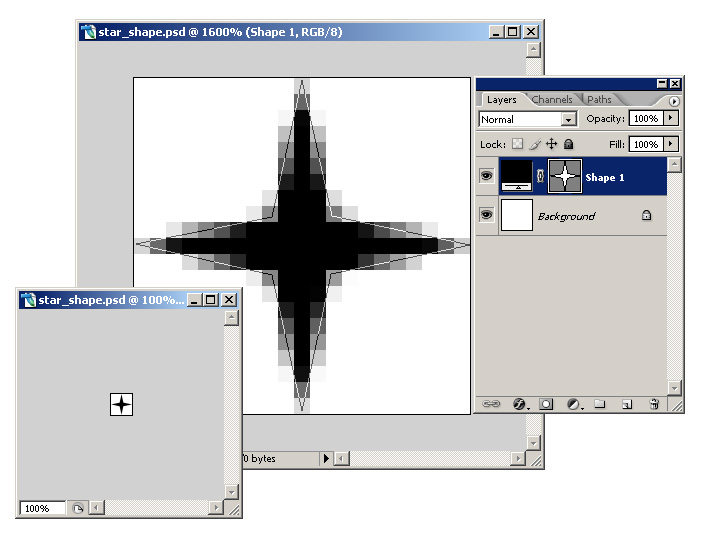Image resolution: width=703 pixels, height=535 pixels.
Task: Click the 1600% window title bar text
Action: (220, 32)
